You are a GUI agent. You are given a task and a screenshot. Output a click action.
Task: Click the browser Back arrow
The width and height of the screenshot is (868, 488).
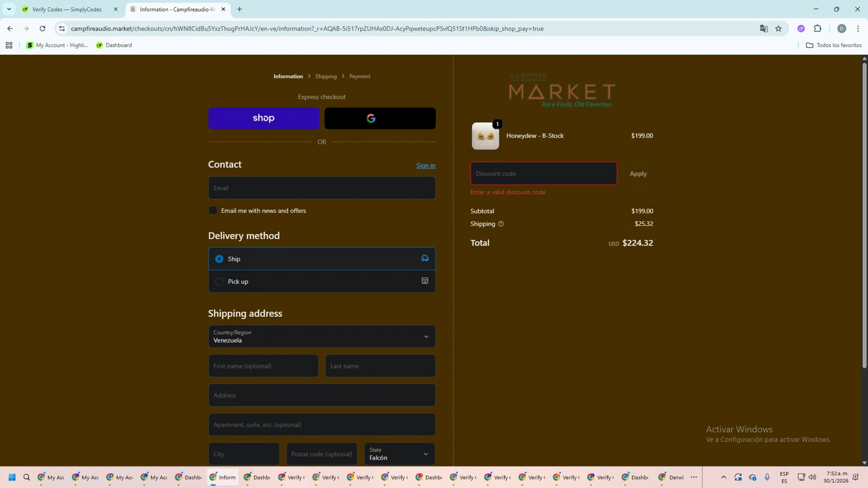[x=10, y=28]
